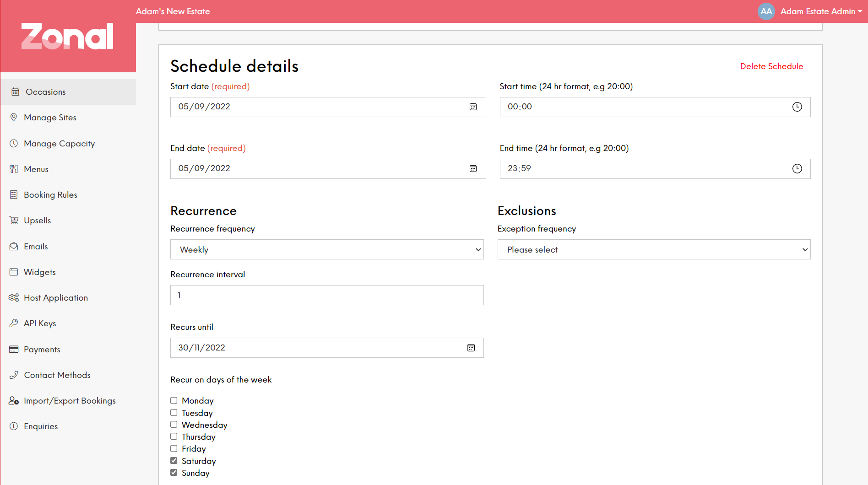Viewport: 868px width, 485px height.
Task: Open the End date calendar picker icon
Action: pyautogui.click(x=473, y=169)
